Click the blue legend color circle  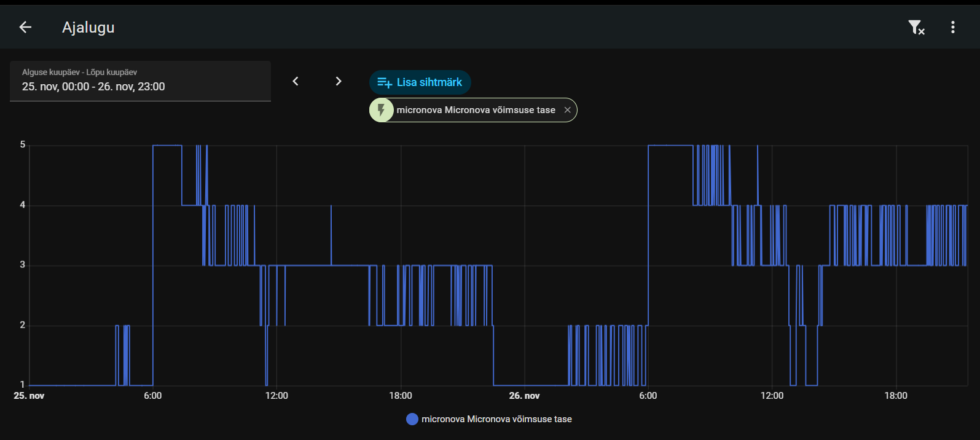point(412,419)
